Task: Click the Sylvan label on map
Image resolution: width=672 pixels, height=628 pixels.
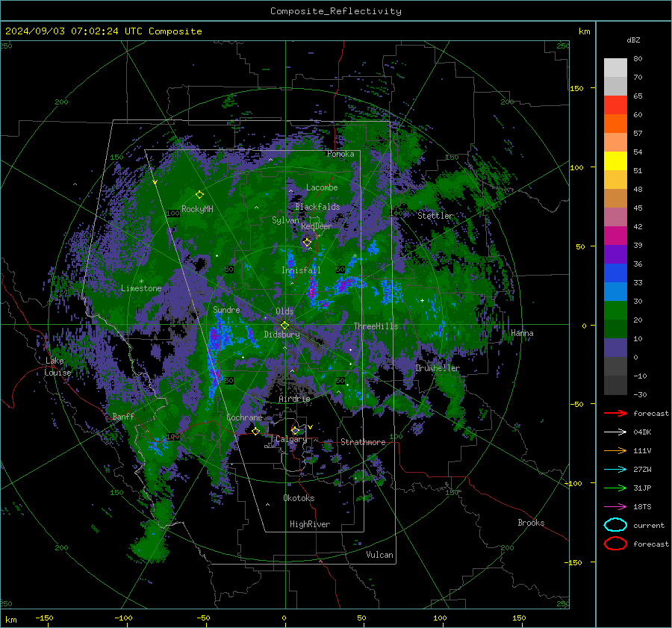Action: click(285, 220)
